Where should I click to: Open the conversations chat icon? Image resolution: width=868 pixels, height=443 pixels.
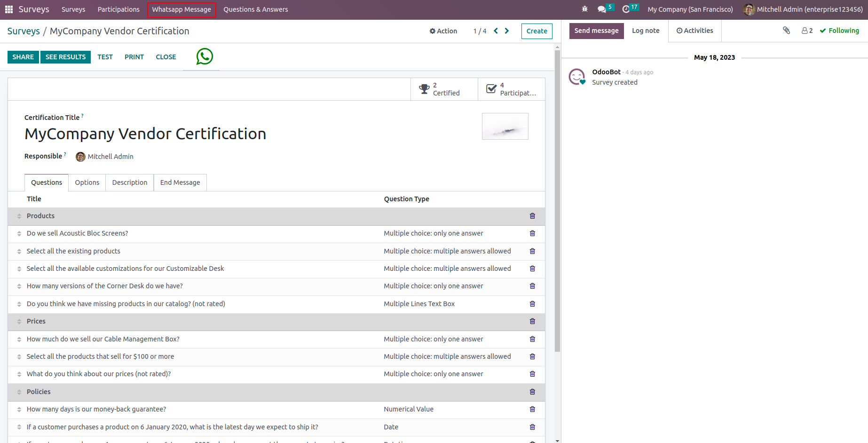click(601, 9)
